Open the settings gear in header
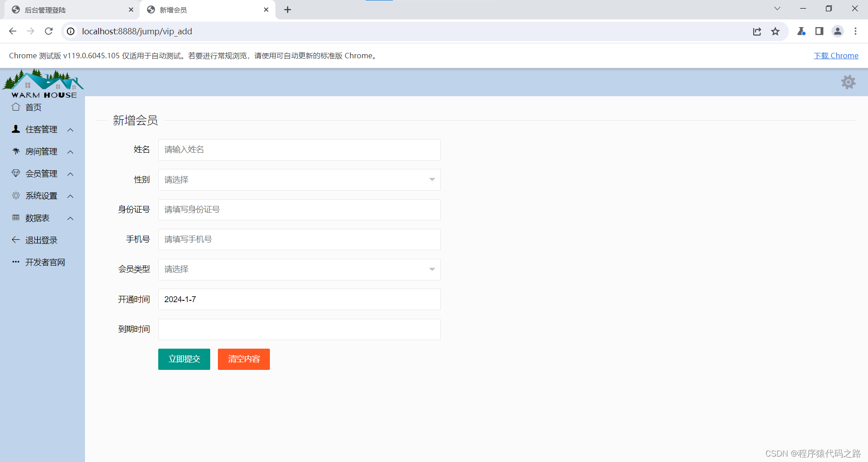The image size is (868, 462). pyautogui.click(x=848, y=82)
